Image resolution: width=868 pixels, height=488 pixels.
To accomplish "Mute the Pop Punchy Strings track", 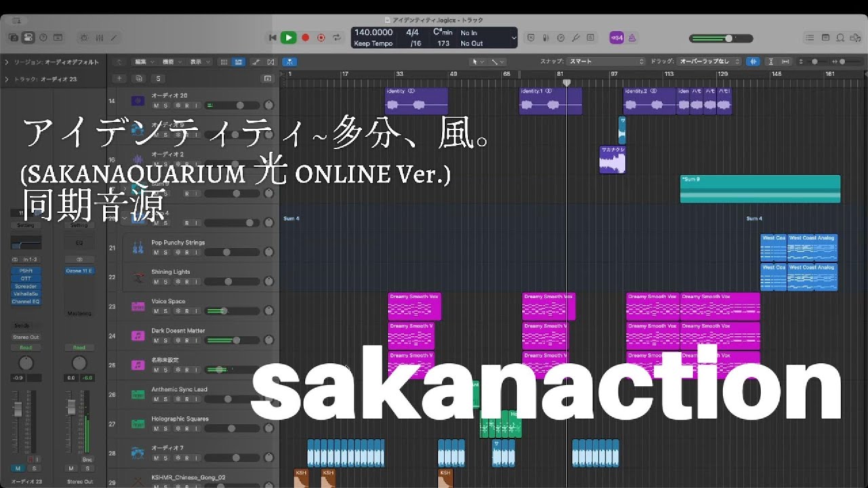I will 156,252.
